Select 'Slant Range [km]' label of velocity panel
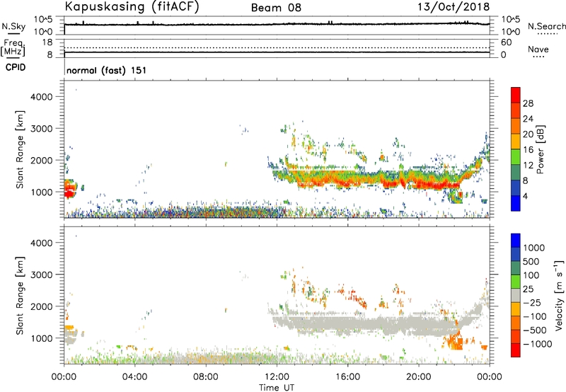This screenshot has height=392, width=566. pyautogui.click(x=20, y=295)
